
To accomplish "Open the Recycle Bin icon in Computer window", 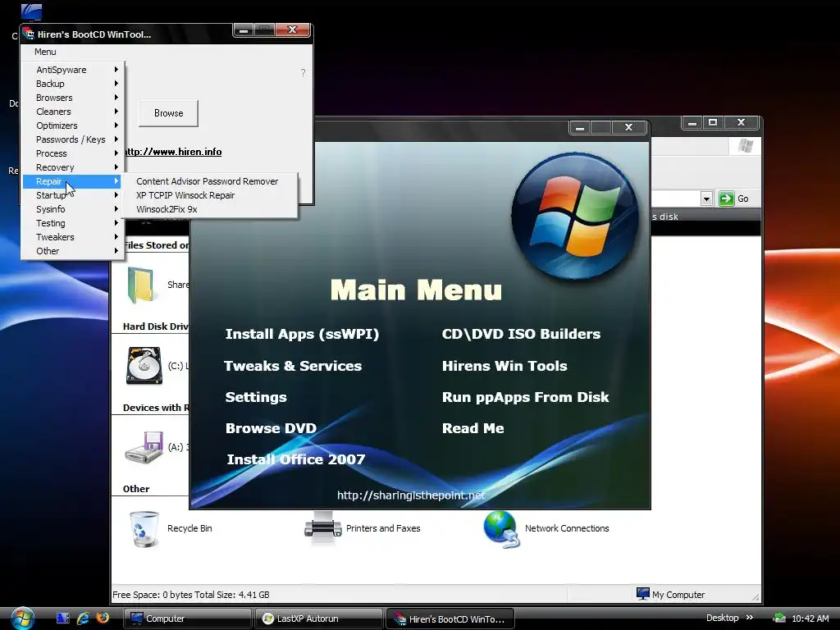I will [144, 529].
